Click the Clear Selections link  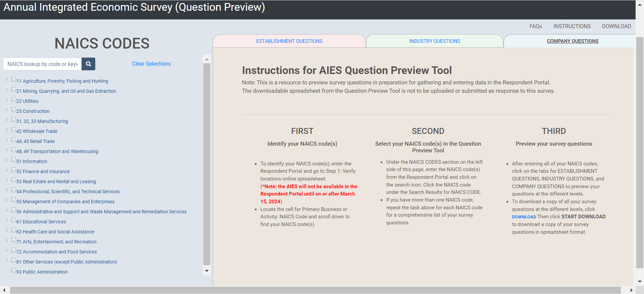point(151,64)
